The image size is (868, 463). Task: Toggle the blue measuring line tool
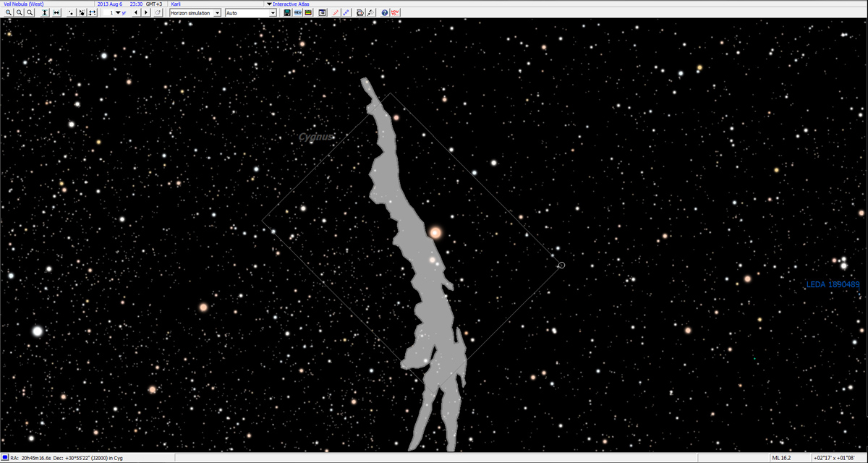point(346,13)
